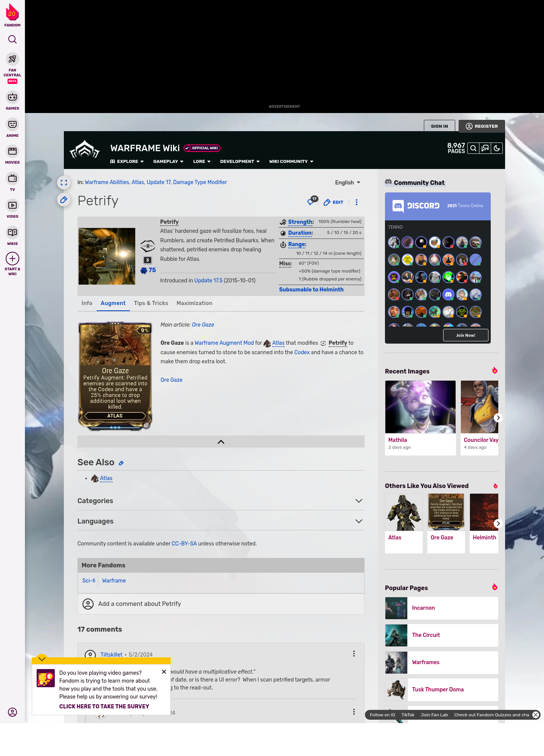Open the Update 17.5 link
This screenshot has height=756, width=544.
click(209, 280)
